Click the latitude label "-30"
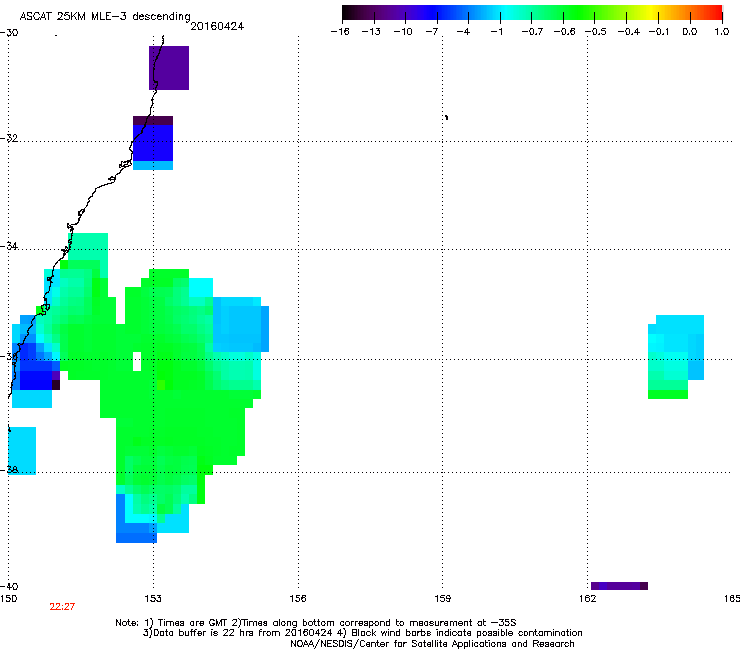The height and width of the screenshot is (650, 740). (x=9, y=33)
